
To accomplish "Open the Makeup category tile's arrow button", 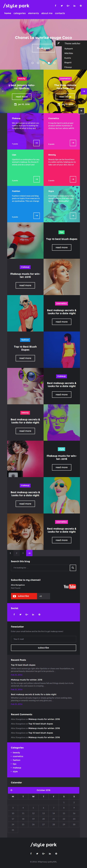I will tap(36, 143).
